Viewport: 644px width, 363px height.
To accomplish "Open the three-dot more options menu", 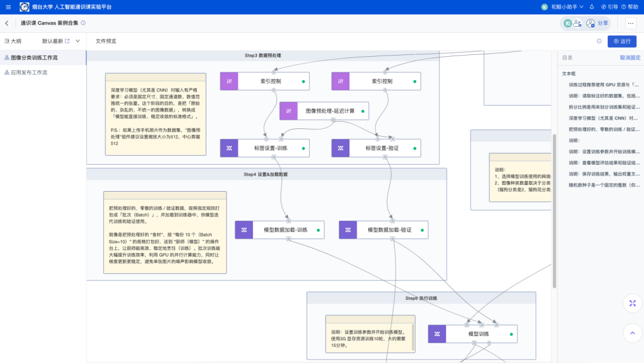I will coord(630,23).
